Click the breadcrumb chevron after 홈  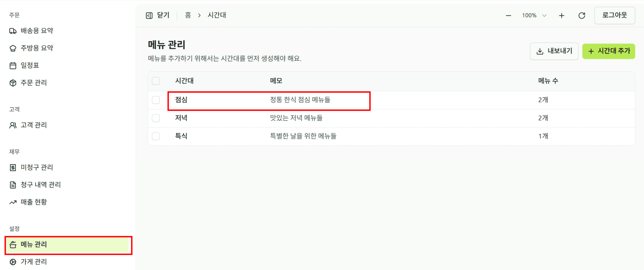pos(199,15)
